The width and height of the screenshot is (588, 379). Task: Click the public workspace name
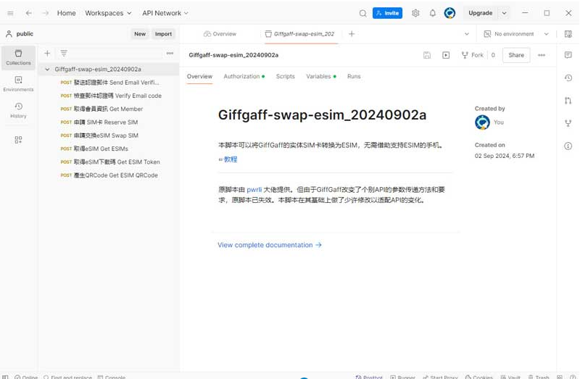point(25,34)
